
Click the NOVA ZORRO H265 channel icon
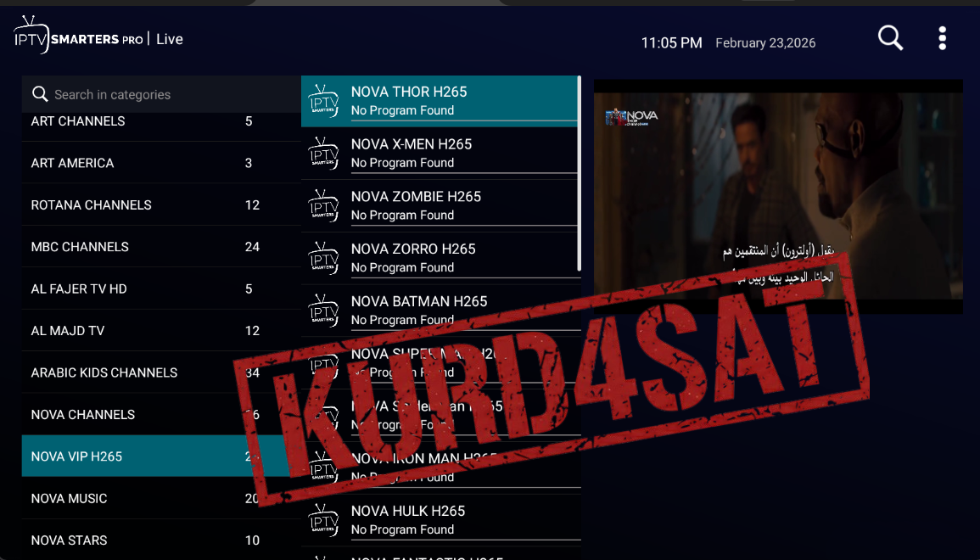tap(323, 258)
